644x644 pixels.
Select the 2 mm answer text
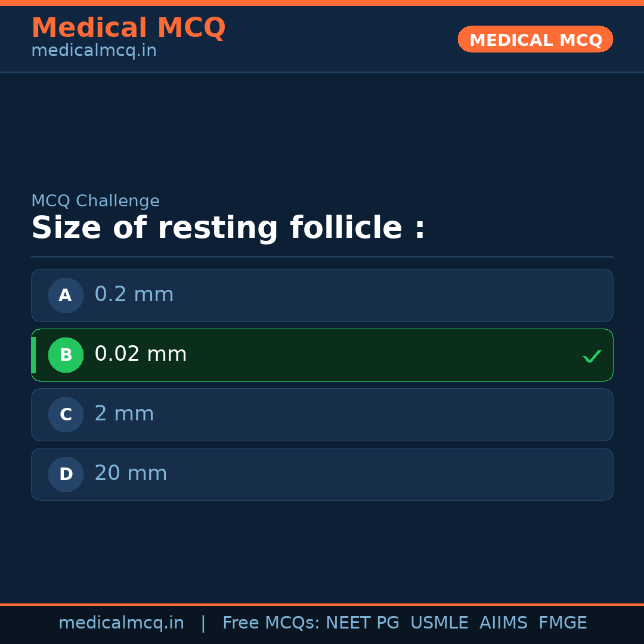point(124,414)
